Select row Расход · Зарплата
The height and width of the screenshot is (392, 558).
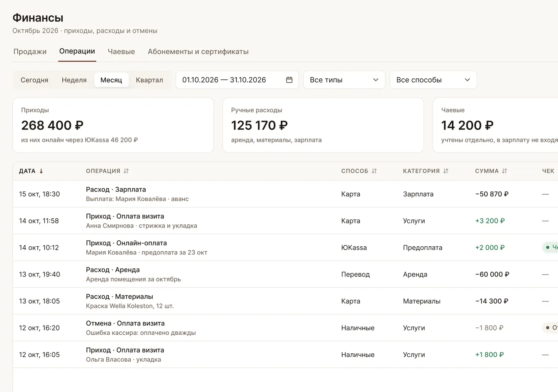pyautogui.click(x=285, y=194)
